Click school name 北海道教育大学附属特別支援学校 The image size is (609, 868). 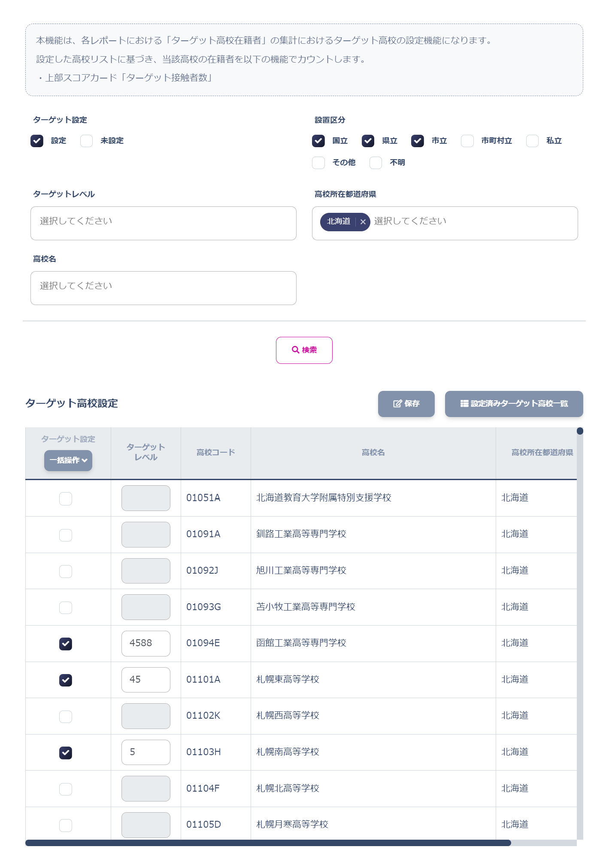(x=324, y=498)
